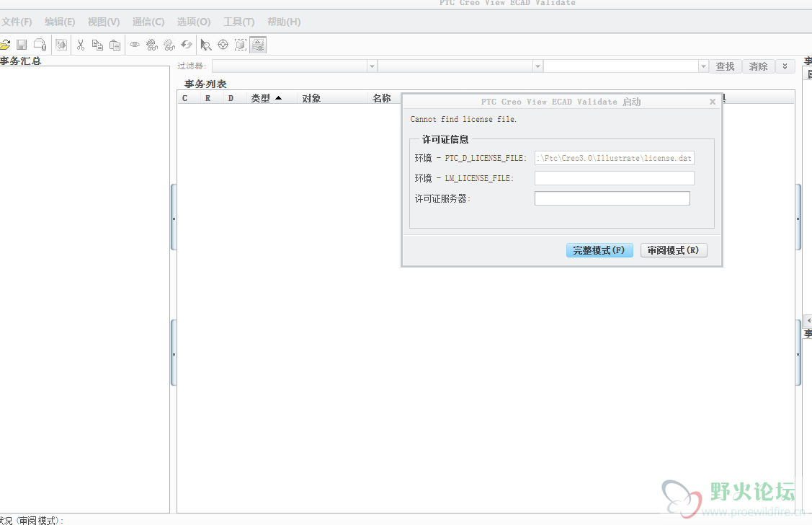Click the 完整模式(F) button
Screen dimensions: 812x525
(599, 250)
